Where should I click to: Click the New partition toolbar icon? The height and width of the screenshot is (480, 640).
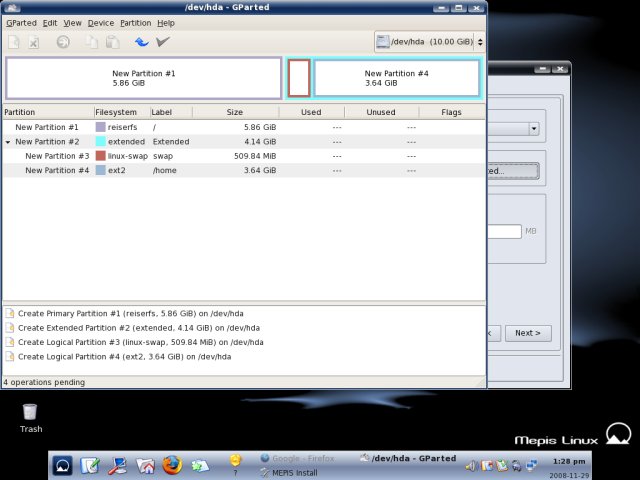coord(14,42)
